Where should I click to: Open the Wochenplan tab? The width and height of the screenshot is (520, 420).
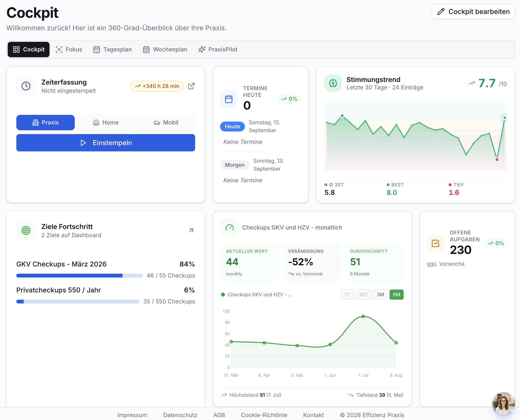pyautogui.click(x=165, y=49)
